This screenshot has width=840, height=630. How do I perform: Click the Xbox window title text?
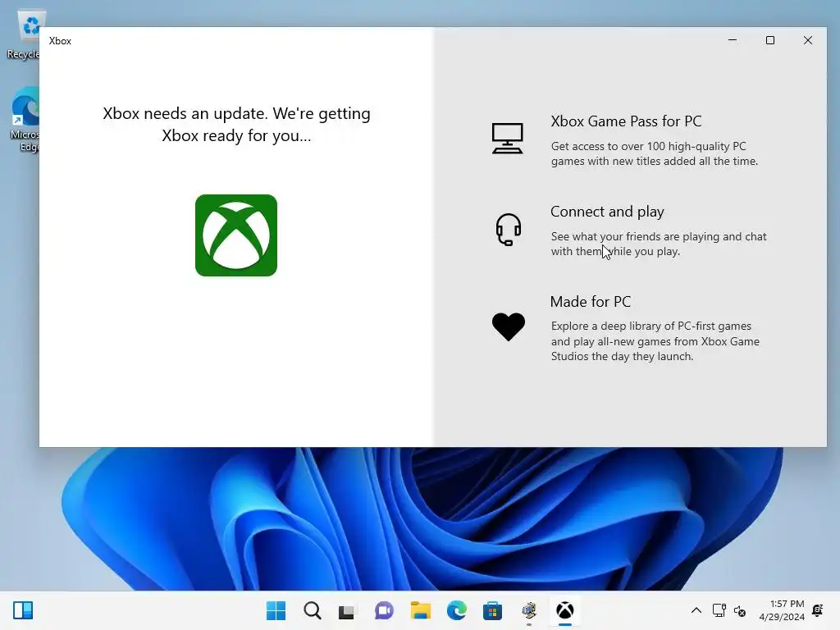coord(60,41)
